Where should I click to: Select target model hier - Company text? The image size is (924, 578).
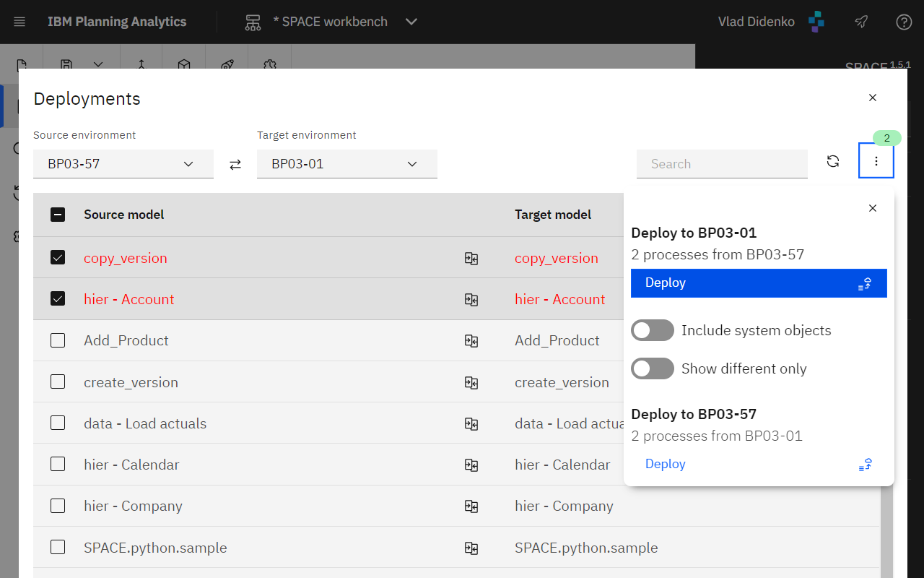pos(564,506)
